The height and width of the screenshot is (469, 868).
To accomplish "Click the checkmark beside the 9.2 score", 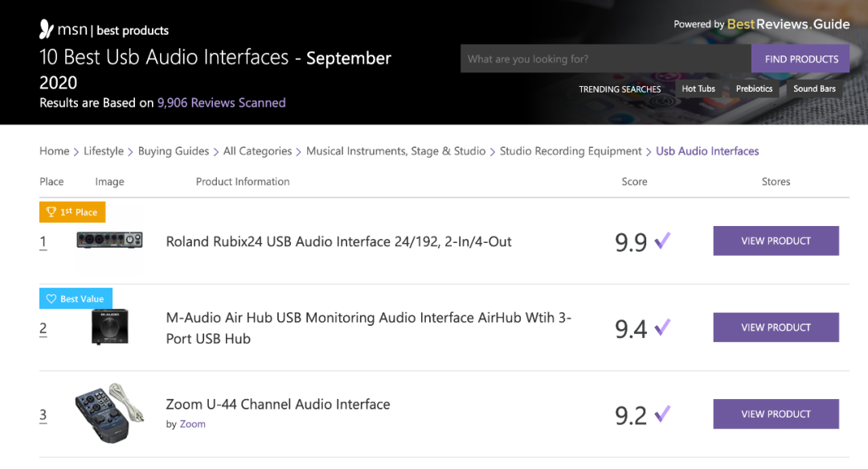I will [x=662, y=413].
